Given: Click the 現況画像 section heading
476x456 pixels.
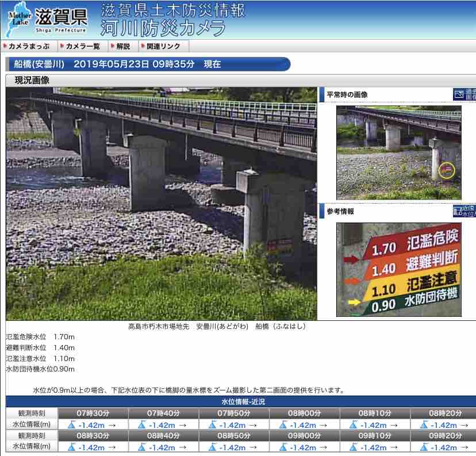Looking at the screenshot, I should pos(32,80).
